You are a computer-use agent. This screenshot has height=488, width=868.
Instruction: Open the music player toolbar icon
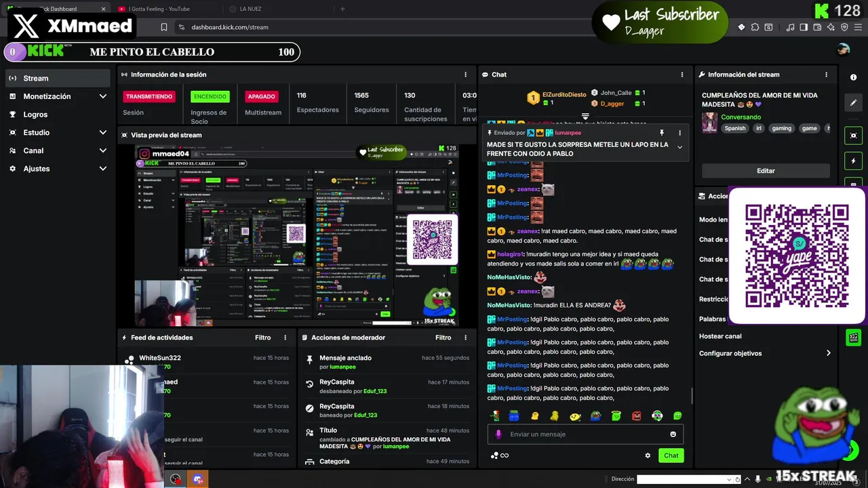click(x=791, y=27)
